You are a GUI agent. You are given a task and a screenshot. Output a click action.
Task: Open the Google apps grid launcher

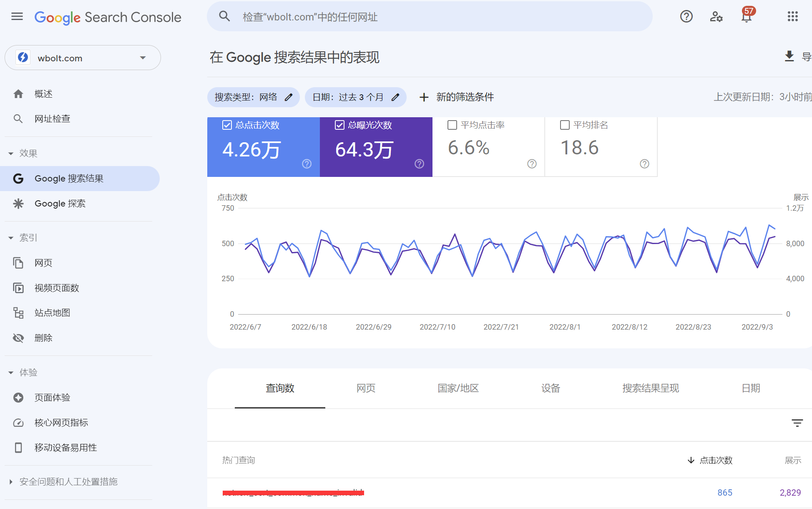[792, 17]
